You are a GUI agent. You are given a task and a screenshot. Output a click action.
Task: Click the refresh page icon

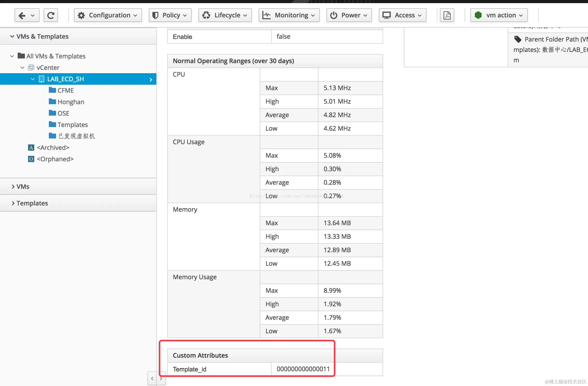click(x=51, y=15)
